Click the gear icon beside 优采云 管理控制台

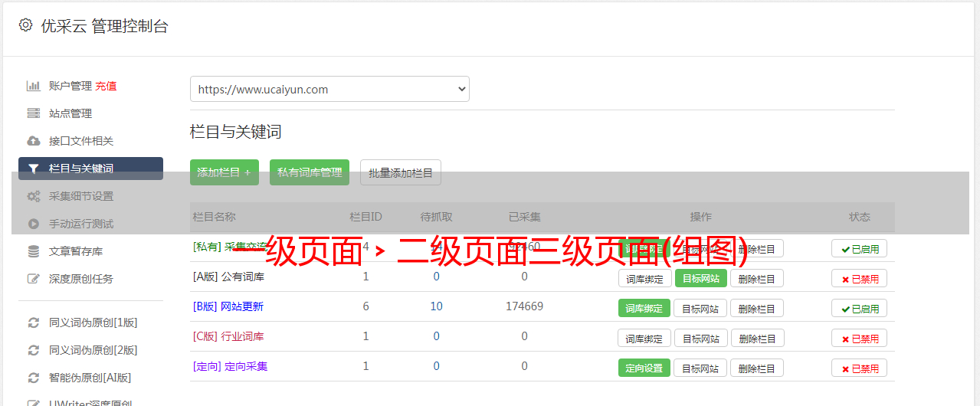coord(25,25)
